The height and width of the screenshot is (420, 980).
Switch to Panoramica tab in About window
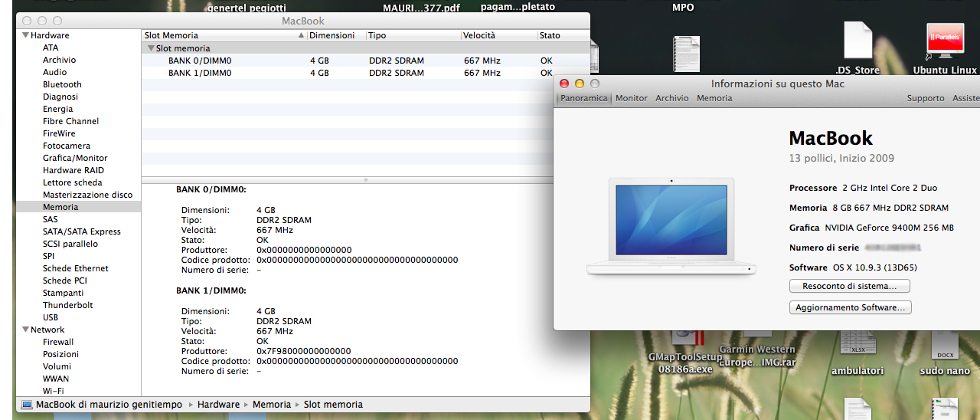tap(583, 98)
